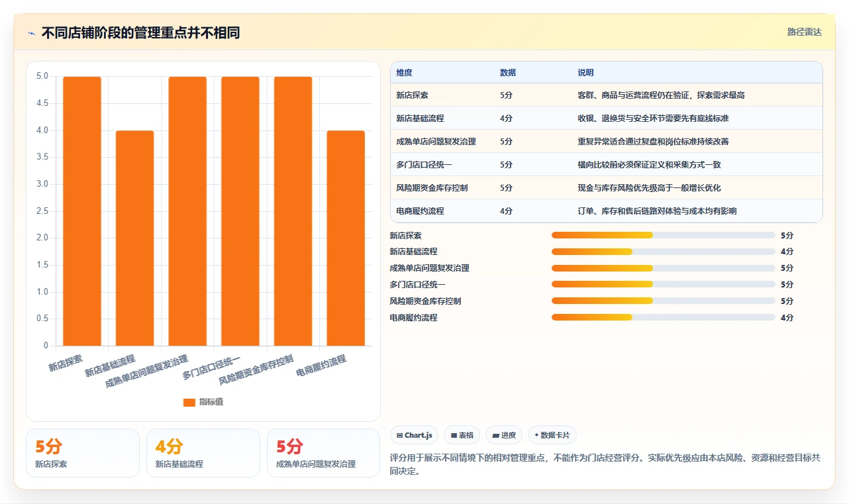Click the 多门店口径统一 x-axis label under the chart
The width and height of the screenshot is (849, 504).
coord(212,368)
